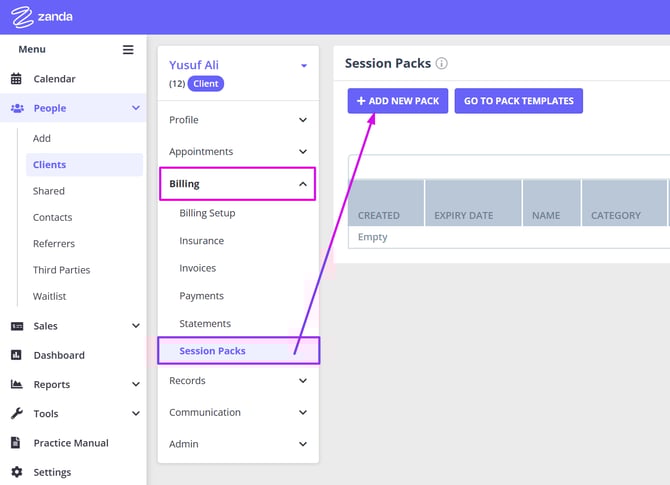Sort by Expiry Date column header
This screenshot has height=485, width=670.
(463, 215)
